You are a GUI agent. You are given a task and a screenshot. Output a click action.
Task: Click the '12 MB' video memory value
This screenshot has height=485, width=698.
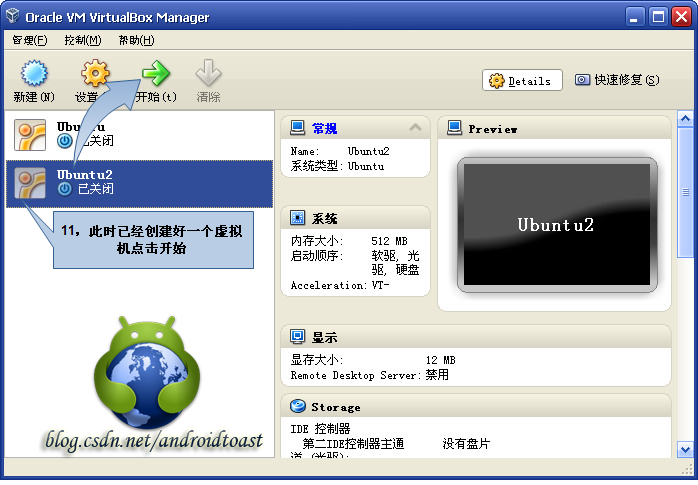[x=440, y=360]
